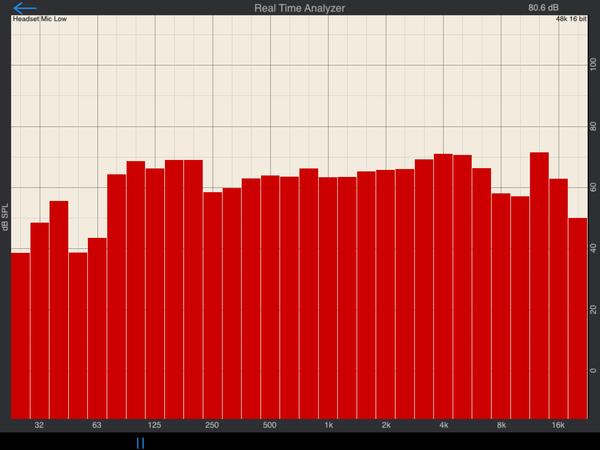
Task: Tap the 125 frequency label
Action: (155, 425)
